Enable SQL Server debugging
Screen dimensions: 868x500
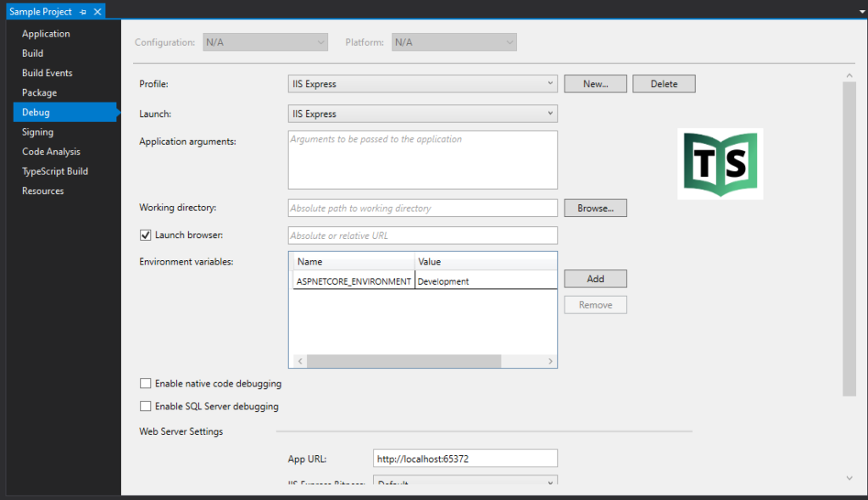[145, 407]
